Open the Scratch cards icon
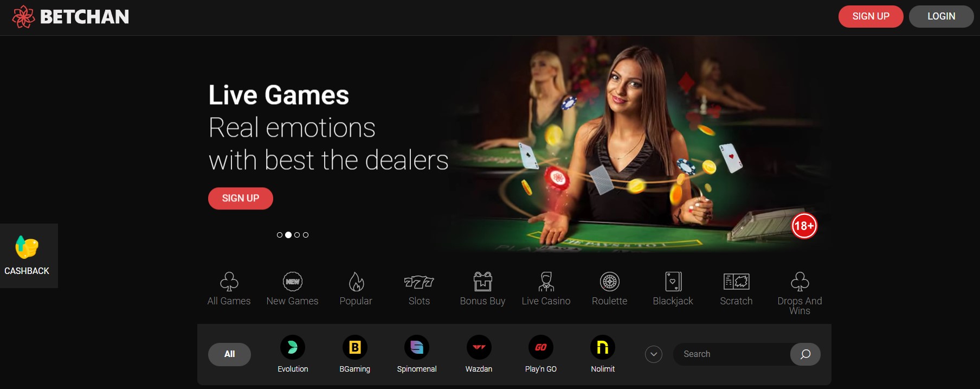 [737, 282]
